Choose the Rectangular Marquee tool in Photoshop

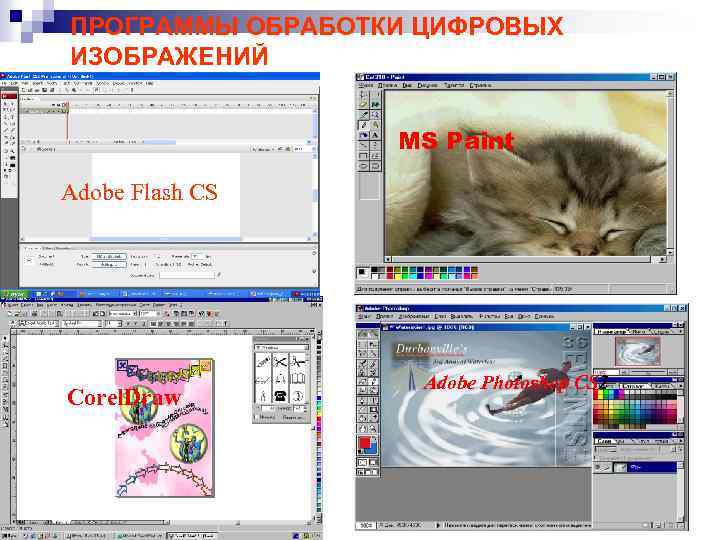click(x=363, y=343)
